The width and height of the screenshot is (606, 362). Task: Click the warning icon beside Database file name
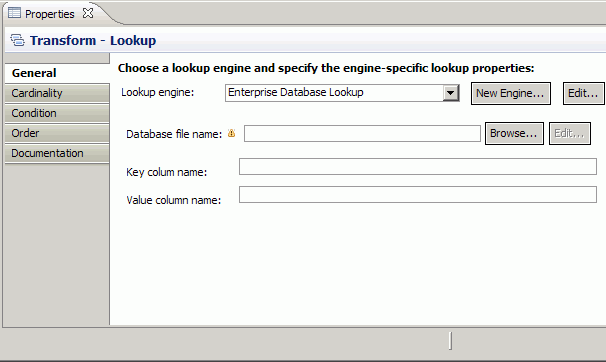tap(232, 133)
